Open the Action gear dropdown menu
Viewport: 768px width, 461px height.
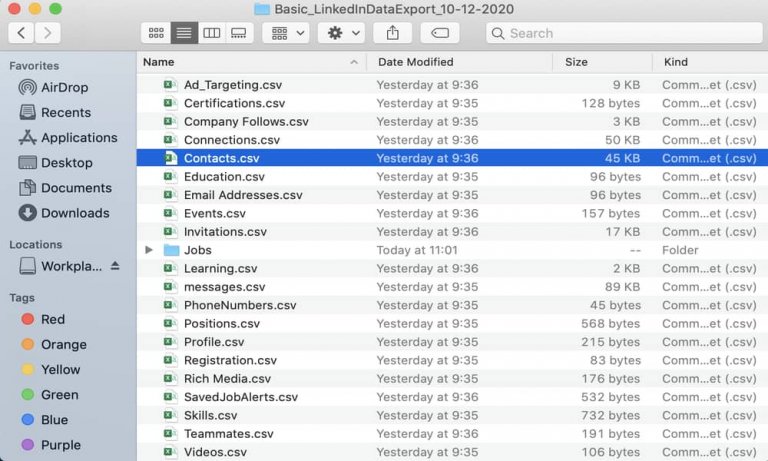click(341, 33)
